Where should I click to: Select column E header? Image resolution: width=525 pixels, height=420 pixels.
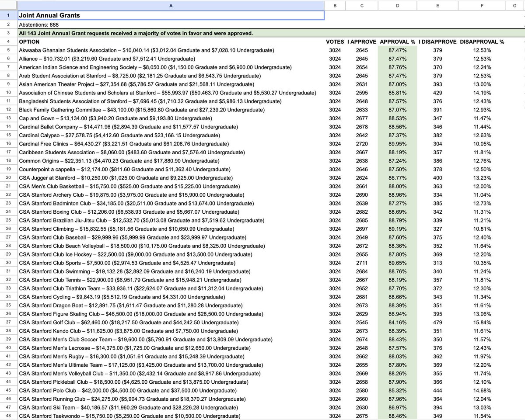[x=437, y=5]
